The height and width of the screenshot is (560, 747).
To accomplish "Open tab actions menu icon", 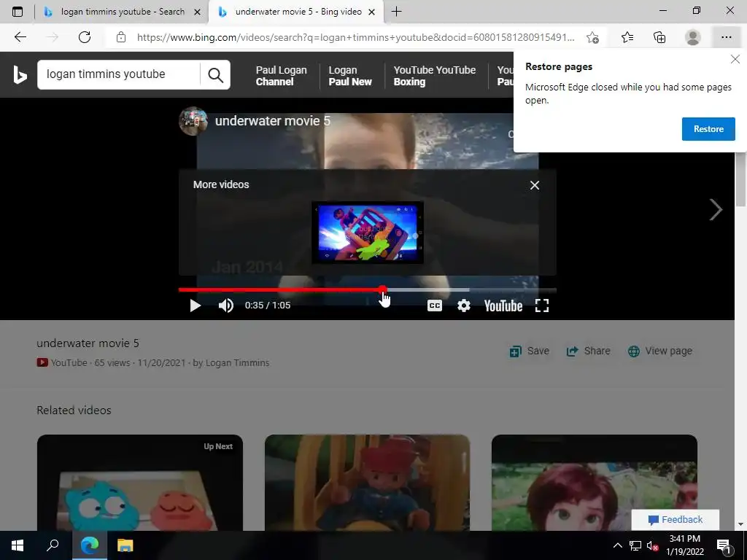I will click(18, 12).
